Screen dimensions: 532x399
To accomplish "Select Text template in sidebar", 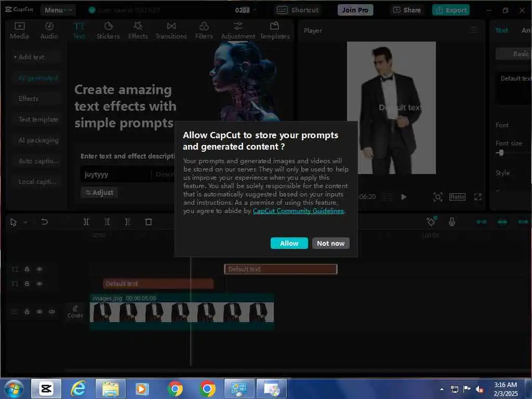I will [38, 119].
